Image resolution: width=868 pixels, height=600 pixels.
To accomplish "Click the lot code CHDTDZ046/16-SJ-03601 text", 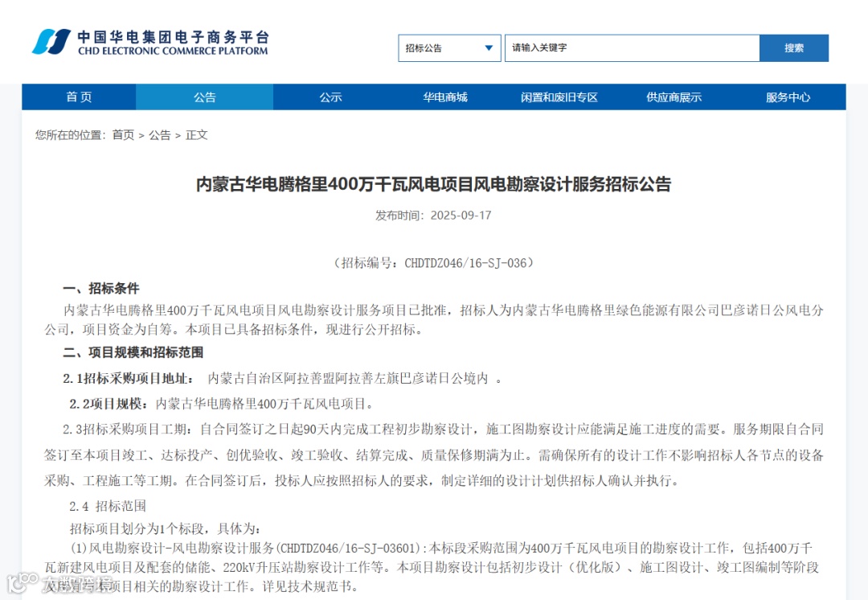I will (348, 549).
